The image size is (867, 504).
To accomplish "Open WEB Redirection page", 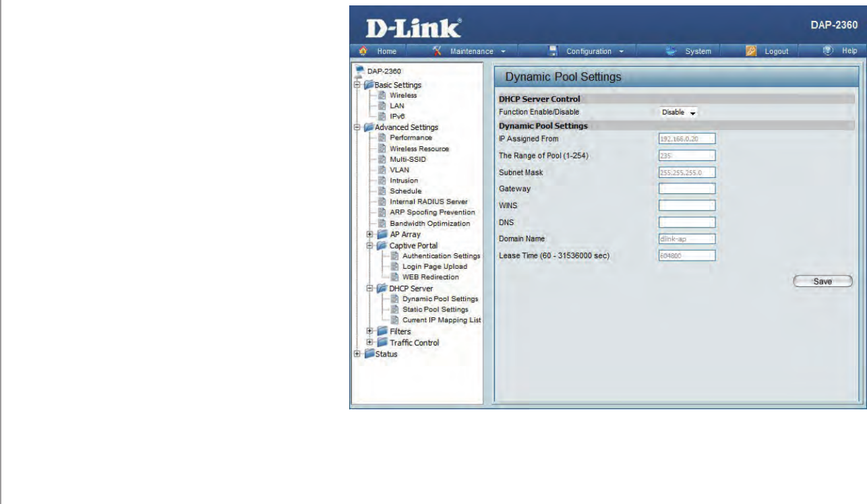I will pyautogui.click(x=431, y=277).
